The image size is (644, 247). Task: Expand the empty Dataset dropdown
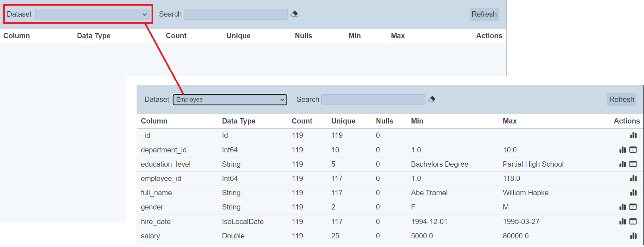[x=92, y=14]
